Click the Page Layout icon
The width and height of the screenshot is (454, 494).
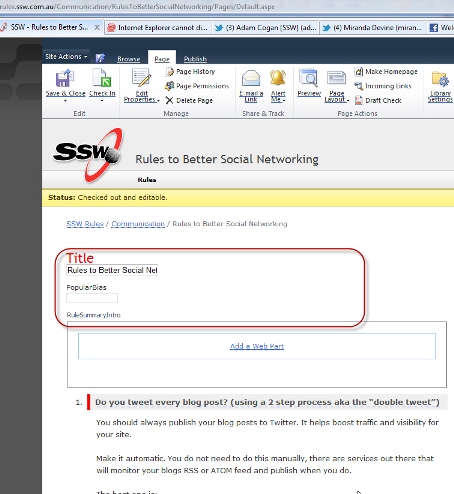tap(336, 79)
